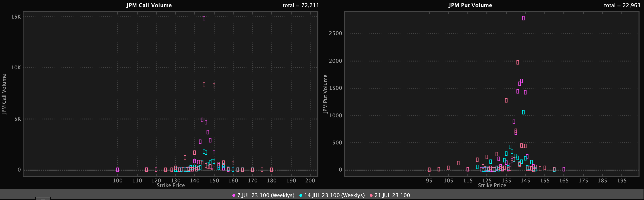The height and width of the screenshot is (200, 644).
Task: Click the cyan 14 JUL legend dot
Action: pyautogui.click(x=301, y=195)
